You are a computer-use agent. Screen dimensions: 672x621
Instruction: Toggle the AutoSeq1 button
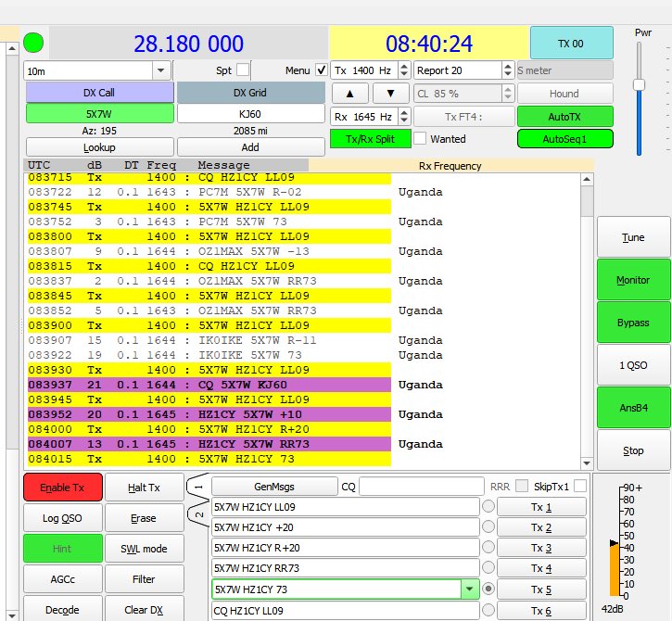[565, 139]
